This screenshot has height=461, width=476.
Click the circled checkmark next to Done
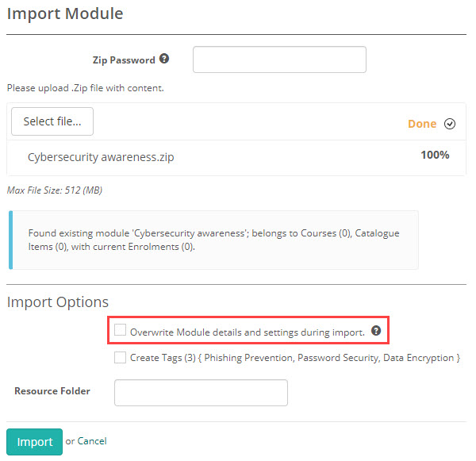(450, 124)
